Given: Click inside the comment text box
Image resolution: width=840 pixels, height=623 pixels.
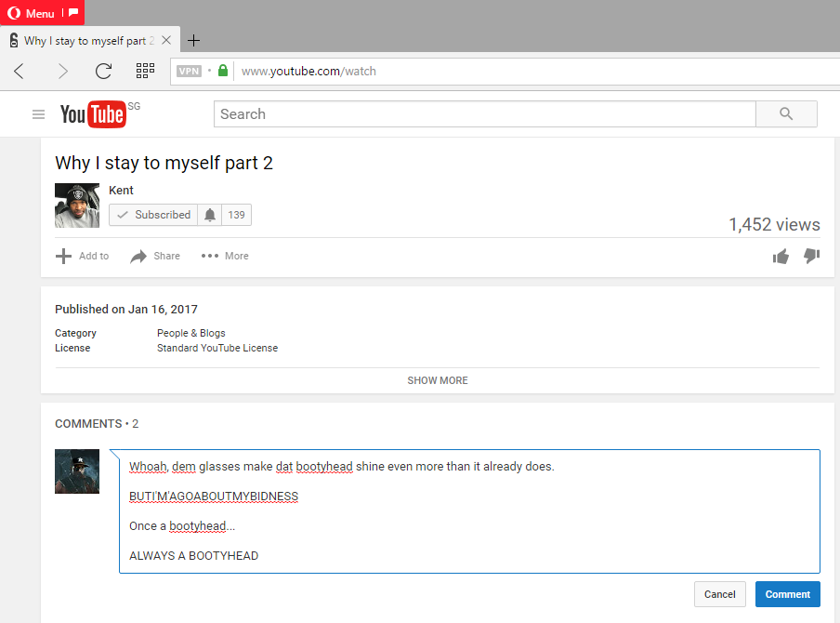Looking at the screenshot, I should click(x=469, y=511).
